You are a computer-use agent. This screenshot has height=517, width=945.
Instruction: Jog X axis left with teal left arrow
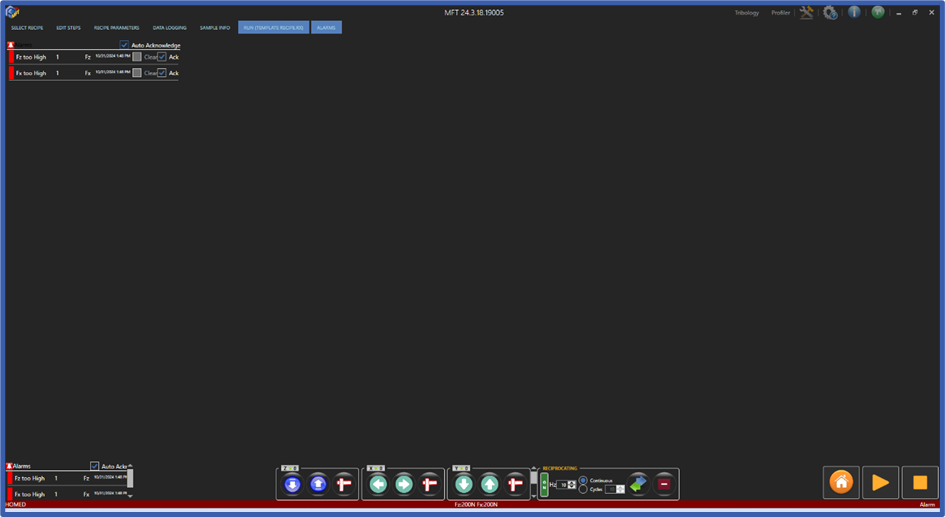pyautogui.click(x=378, y=484)
